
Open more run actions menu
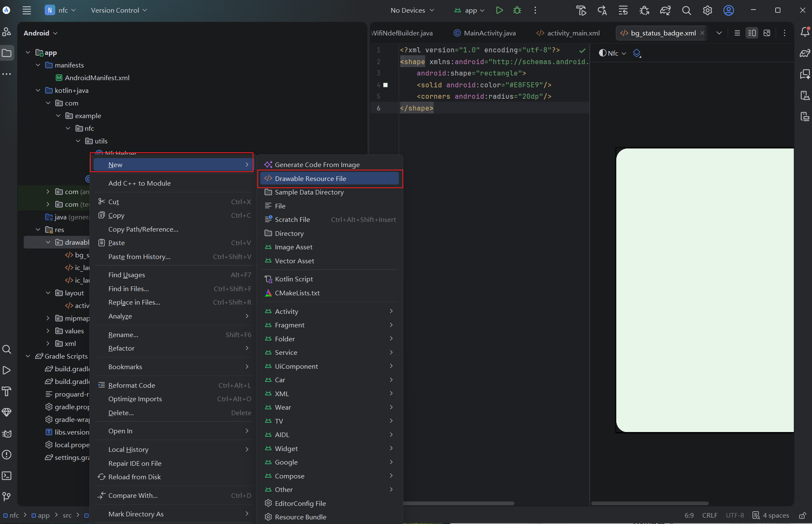tap(535, 10)
